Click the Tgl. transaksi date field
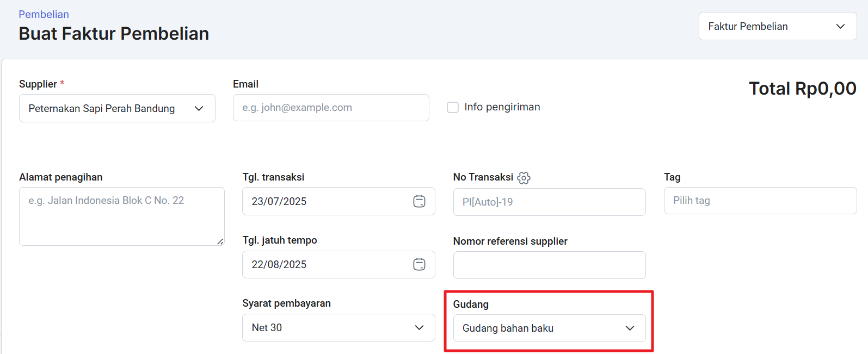 click(327, 201)
